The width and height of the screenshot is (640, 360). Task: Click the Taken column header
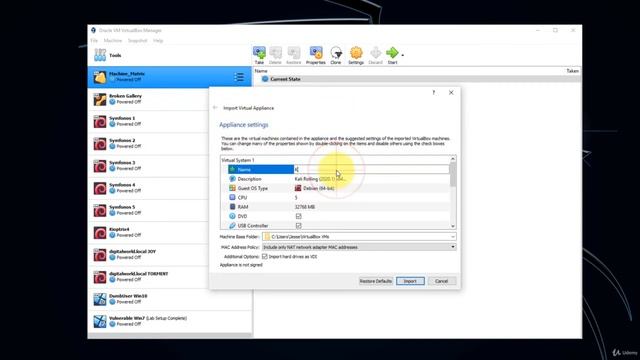click(x=572, y=71)
